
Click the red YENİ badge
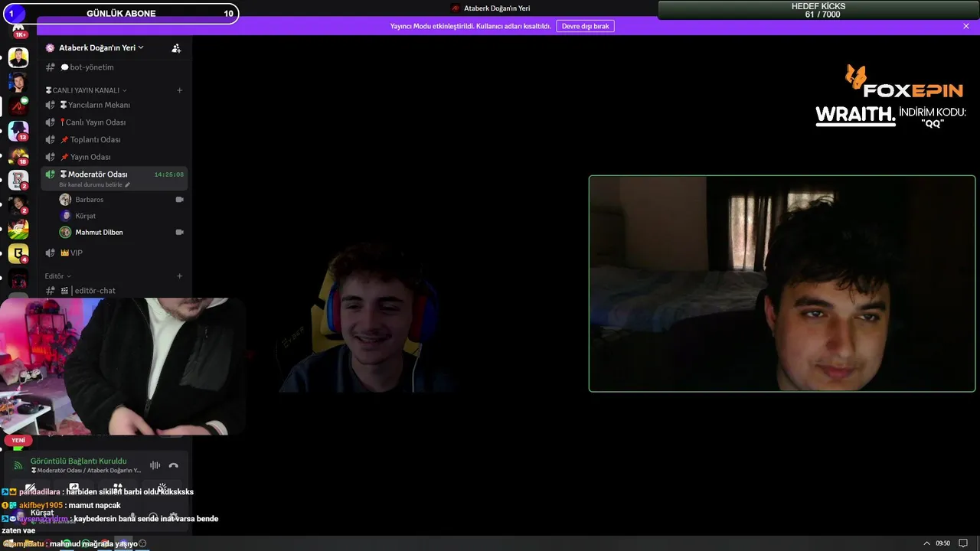tap(18, 440)
